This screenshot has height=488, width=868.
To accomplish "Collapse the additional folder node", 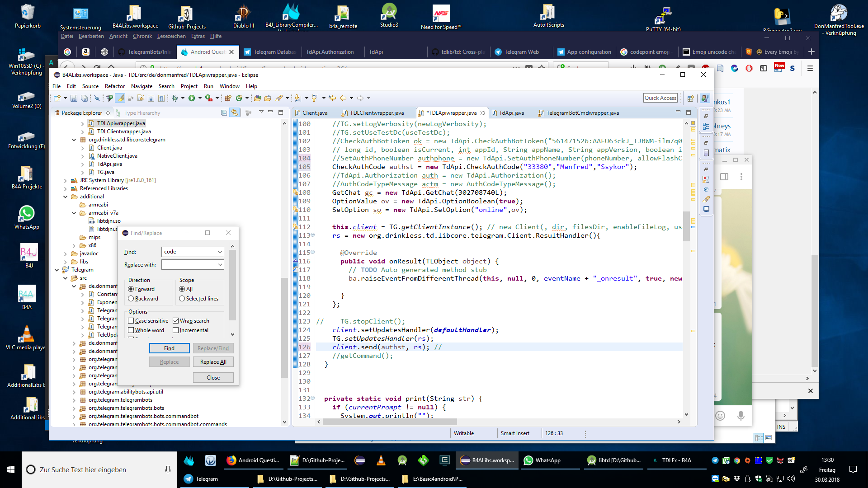I will [x=66, y=197].
